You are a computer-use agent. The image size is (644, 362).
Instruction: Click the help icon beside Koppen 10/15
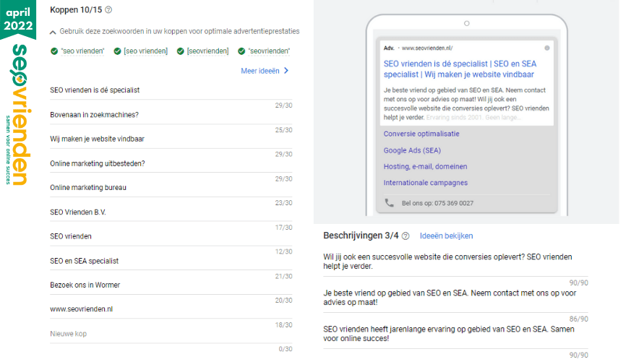(x=108, y=10)
